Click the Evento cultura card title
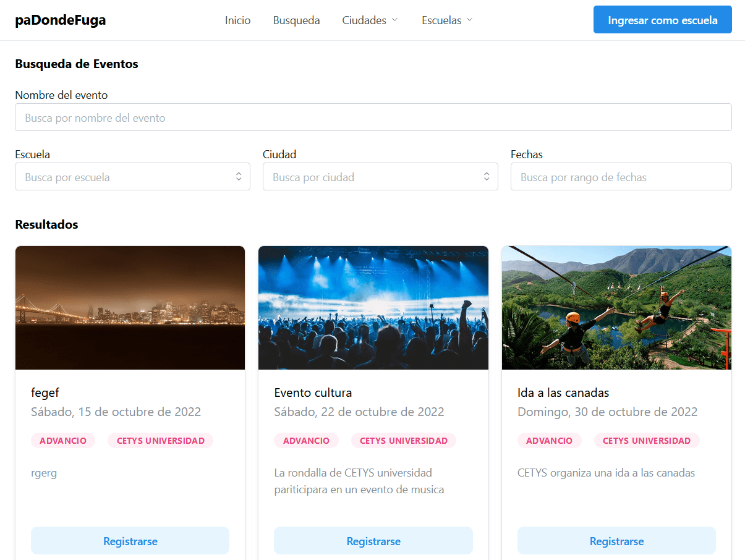The image size is (745, 560). pos(313,392)
